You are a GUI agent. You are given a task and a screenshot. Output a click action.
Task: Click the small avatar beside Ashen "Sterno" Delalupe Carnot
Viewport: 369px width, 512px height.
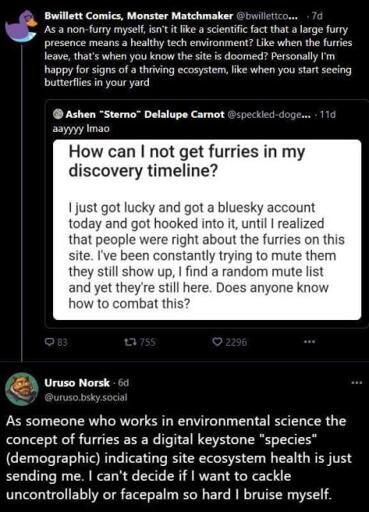[x=58, y=114]
